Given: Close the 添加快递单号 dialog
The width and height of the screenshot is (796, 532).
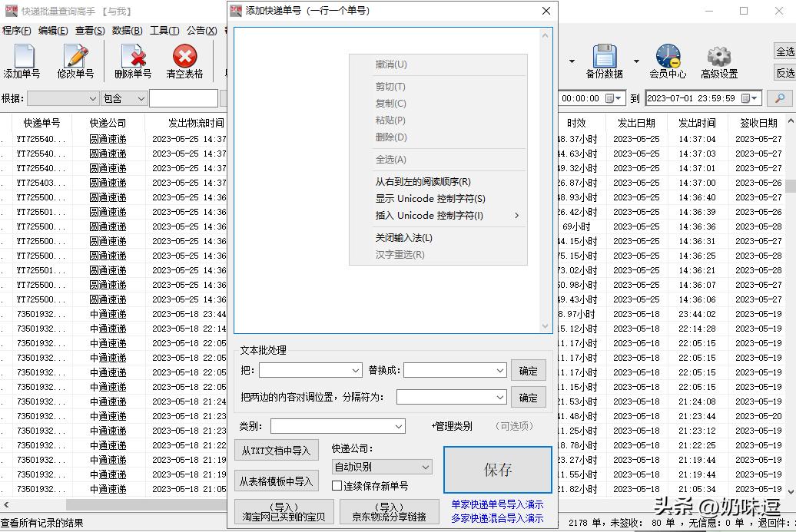Looking at the screenshot, I should coord(546,11).
